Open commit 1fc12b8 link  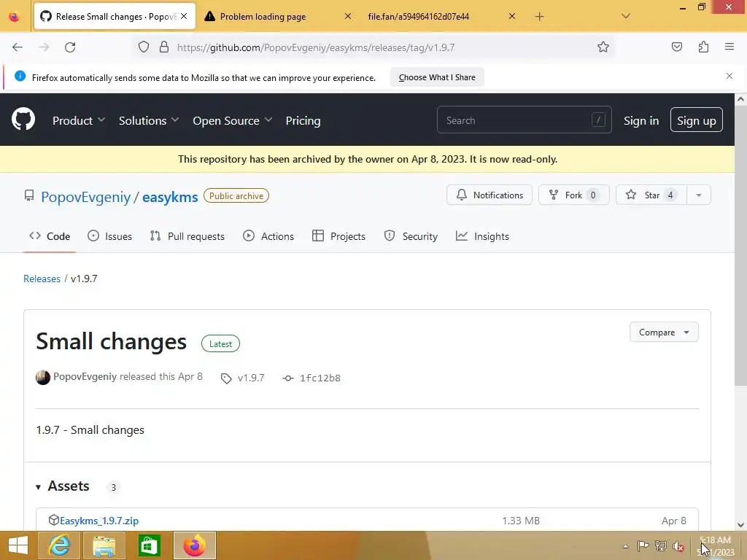tap(320, 378)
